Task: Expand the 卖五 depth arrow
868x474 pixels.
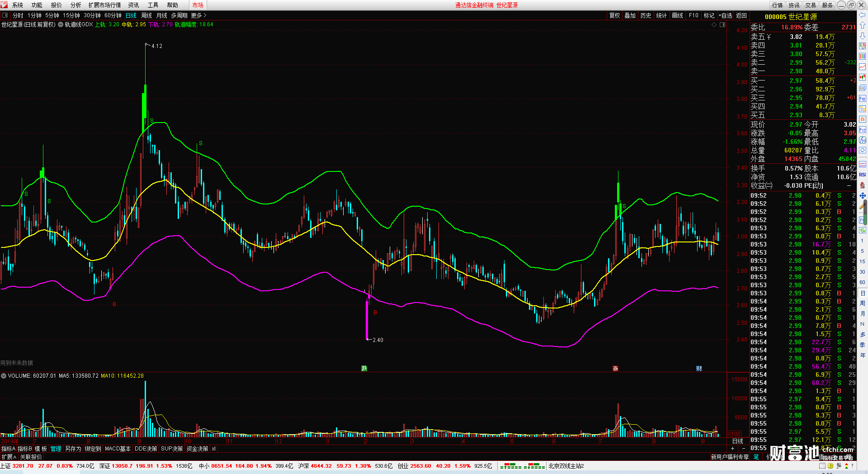Action: tap(769, 37)
